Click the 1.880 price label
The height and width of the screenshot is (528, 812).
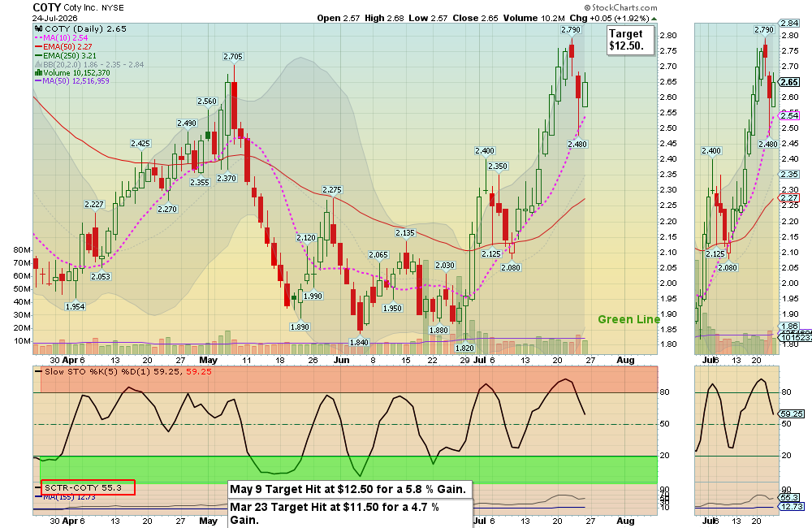click(438, 330)
